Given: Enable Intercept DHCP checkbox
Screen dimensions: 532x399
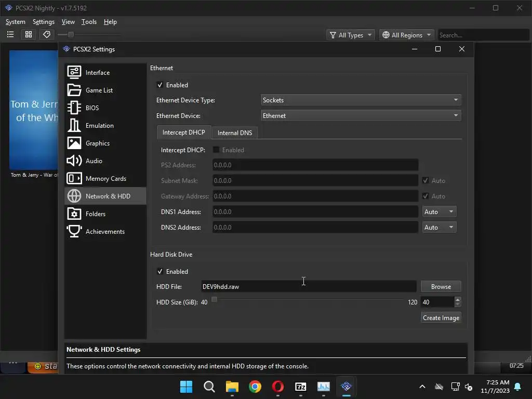Looking at the screenshot, I should [x=216, y=150].
